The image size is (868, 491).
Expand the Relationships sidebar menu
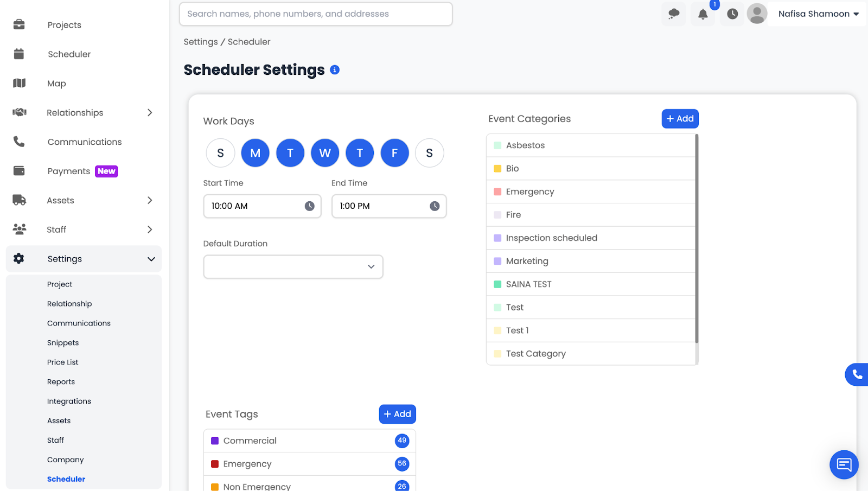(x=150, y=112)
